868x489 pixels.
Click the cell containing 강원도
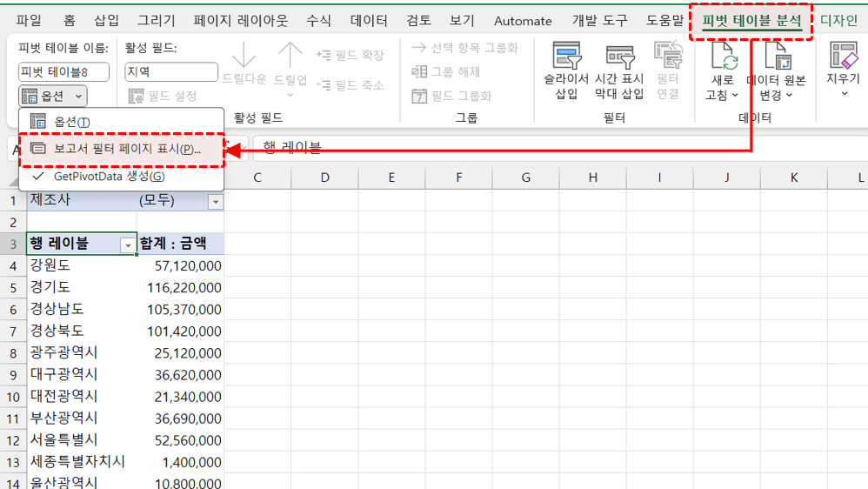[82, 266]
